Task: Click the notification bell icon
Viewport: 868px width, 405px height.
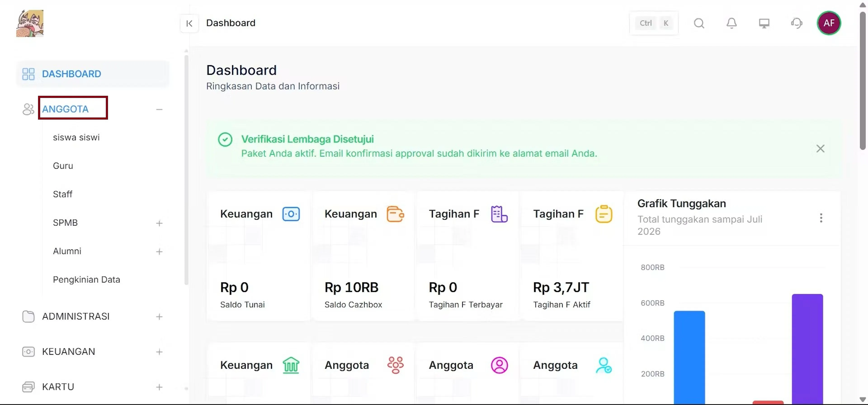Action: coord(731,23)
